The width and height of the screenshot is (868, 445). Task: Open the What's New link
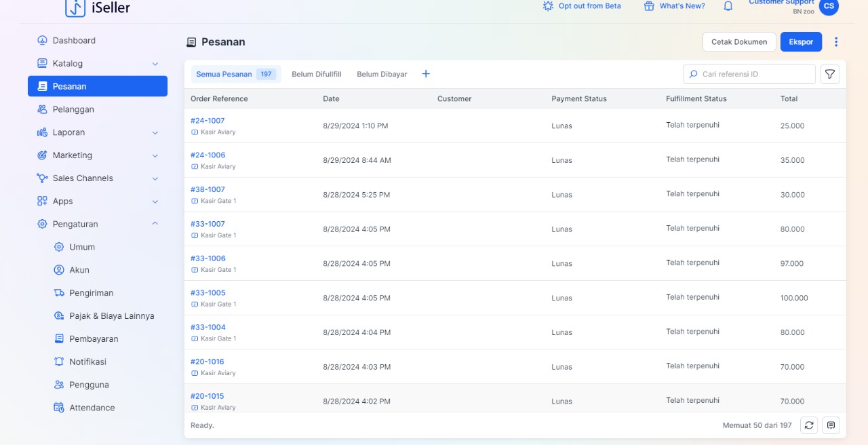coord(682,6)
